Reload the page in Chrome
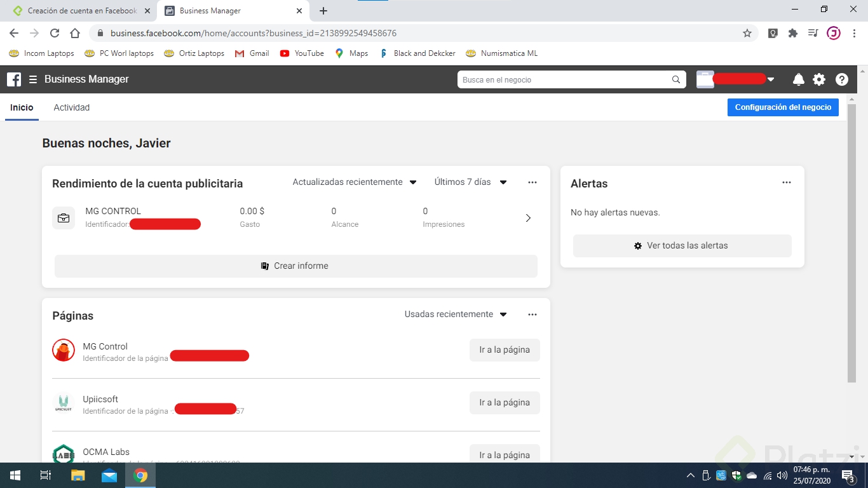The height and width of the screenshot is (488, 868). pos(55,33)
